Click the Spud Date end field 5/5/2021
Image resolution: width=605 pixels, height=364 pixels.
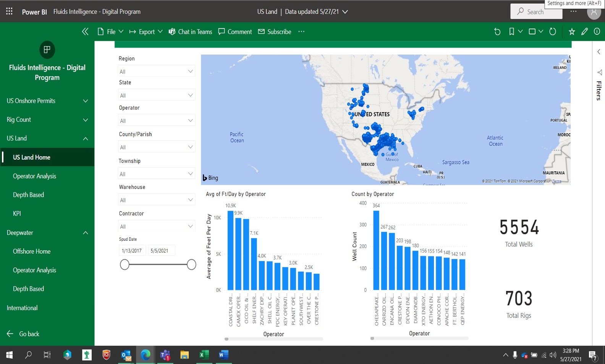point(161,251)
